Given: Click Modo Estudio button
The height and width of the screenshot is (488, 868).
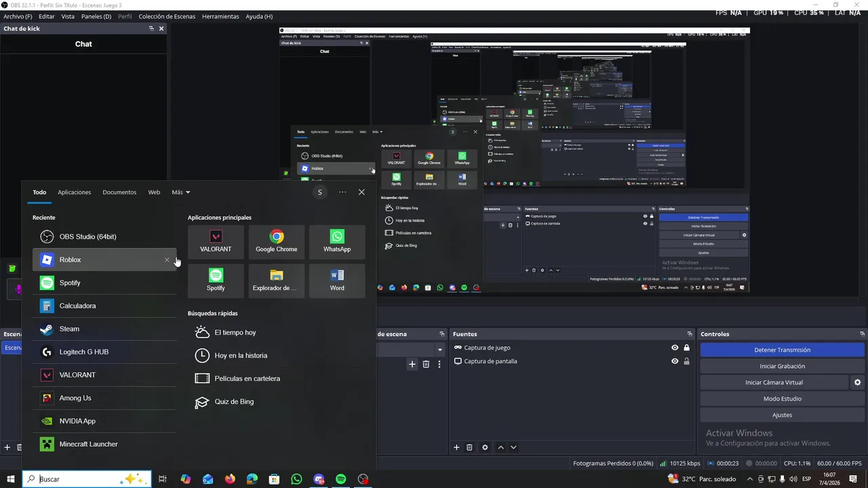Looking at the screenshot, I should (782, 399).
